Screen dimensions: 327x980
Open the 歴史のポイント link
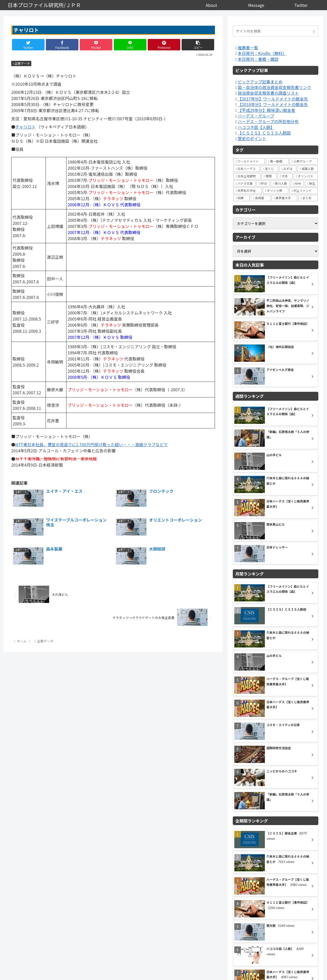click(x=252, y=139)
